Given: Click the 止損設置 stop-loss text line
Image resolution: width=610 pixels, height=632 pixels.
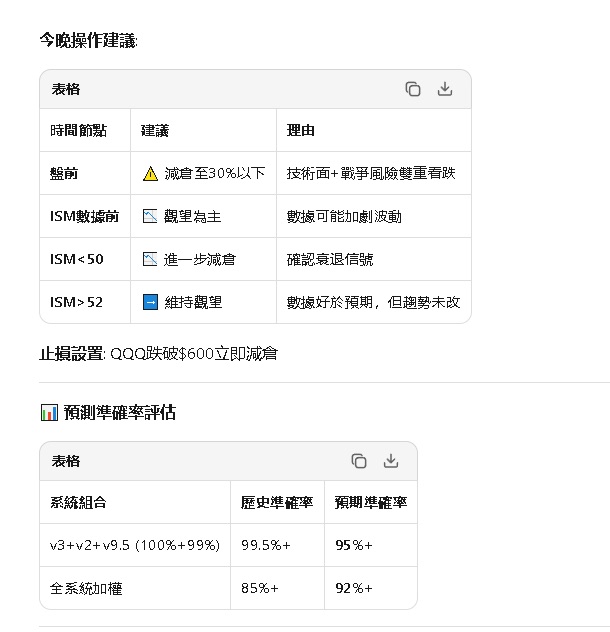Looking at the screenshot, I should [158, 354].
